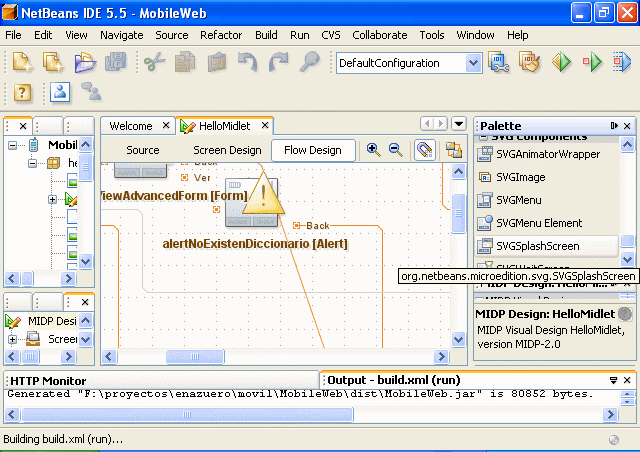The image size is (640, 452).
Task: Select SVGAnimatorWrapper in Palette
Action: [548, 154]
